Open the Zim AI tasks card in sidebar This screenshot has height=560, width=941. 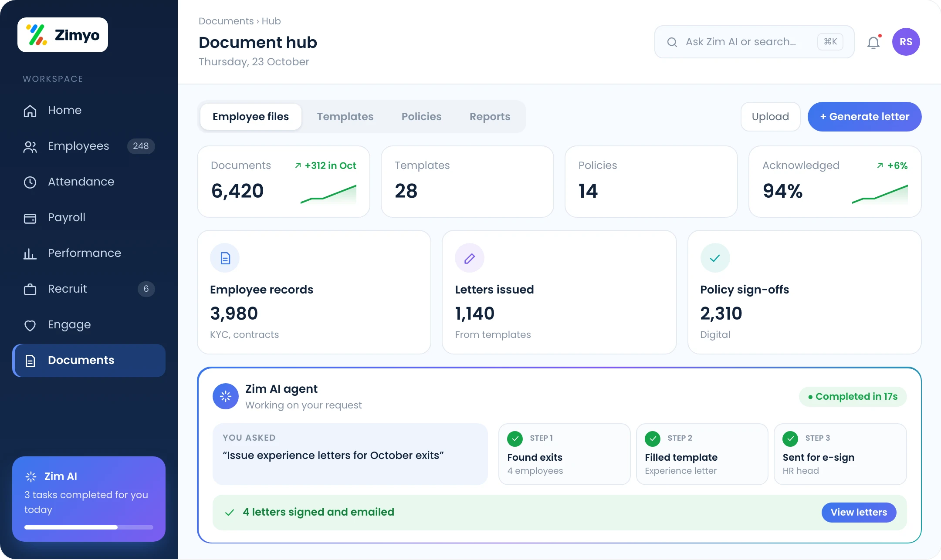click(x=89, y=499)
